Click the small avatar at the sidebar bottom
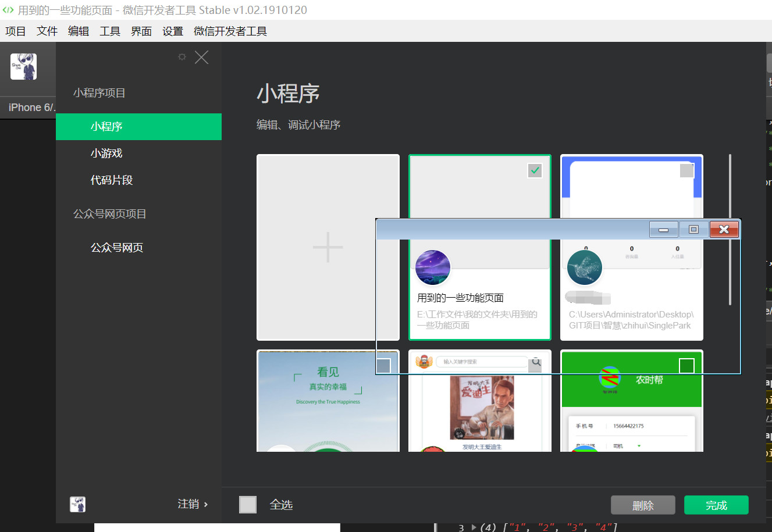 77,504
